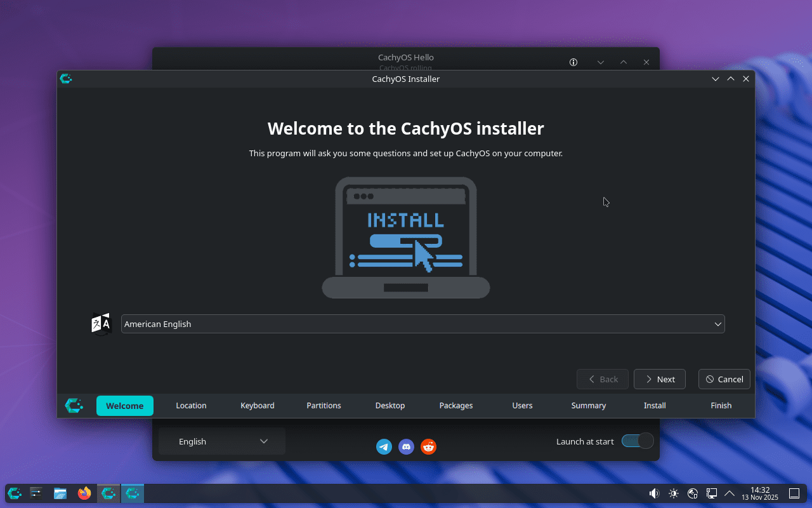The width and height of the screenshot is (812, 508).
Task: Open the Telegram community link
Action: [384, 446]
